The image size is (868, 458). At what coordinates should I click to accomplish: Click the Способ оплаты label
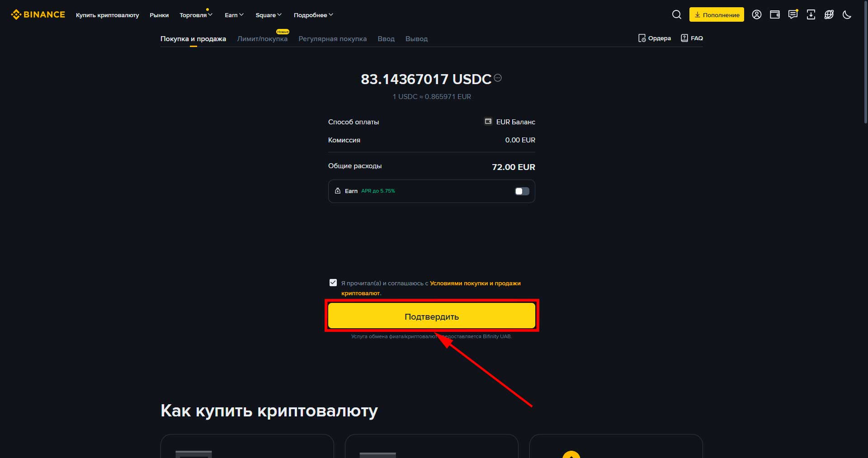pos(354,122)
